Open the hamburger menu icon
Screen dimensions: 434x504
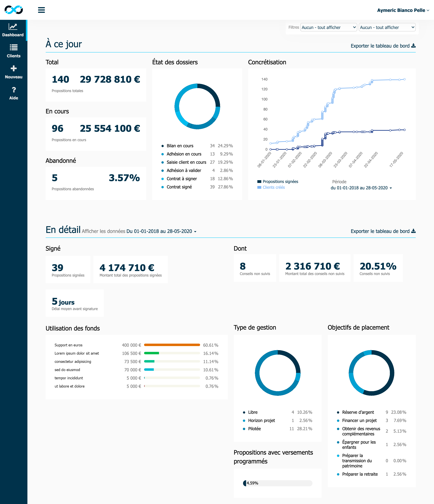pos(41,10)
